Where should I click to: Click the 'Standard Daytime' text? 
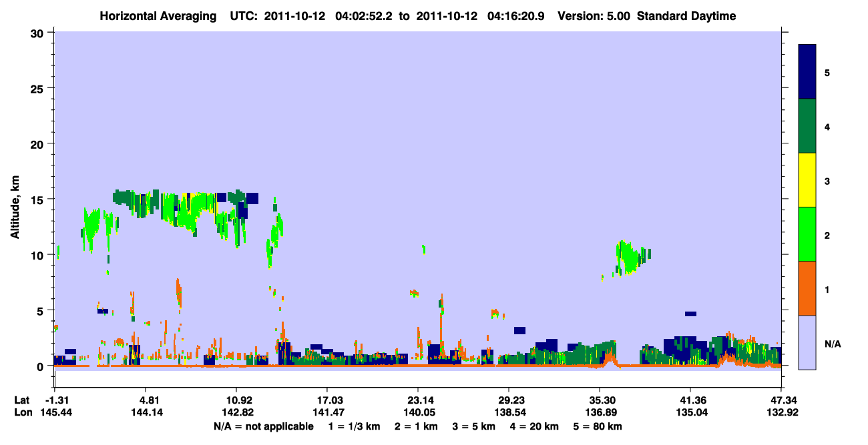686,16
